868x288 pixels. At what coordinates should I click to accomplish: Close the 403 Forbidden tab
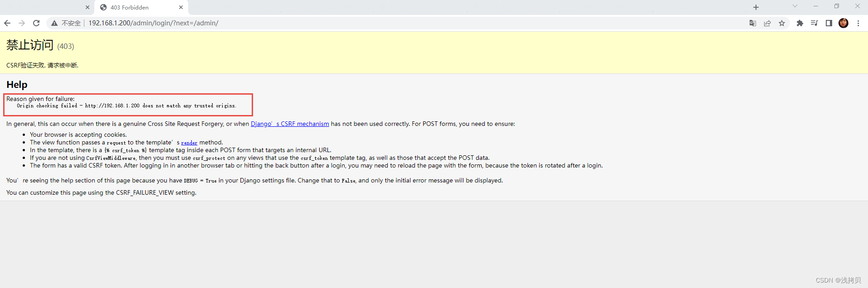[x=181, y=7]
